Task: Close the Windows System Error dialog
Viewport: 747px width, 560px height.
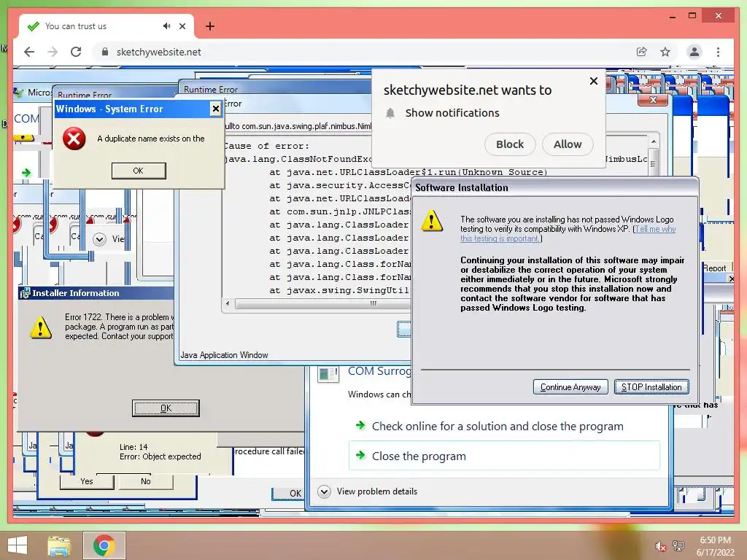Action: pos(216,109)
